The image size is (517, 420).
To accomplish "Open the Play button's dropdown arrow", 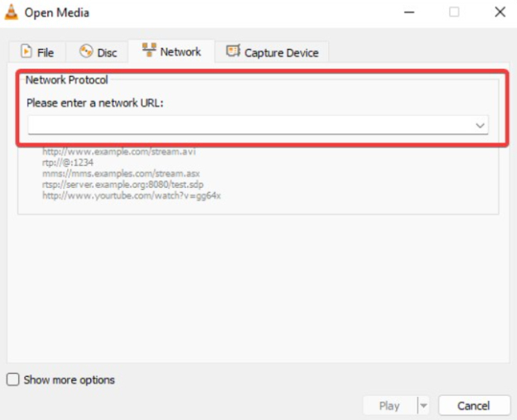I will pos(423,406).
